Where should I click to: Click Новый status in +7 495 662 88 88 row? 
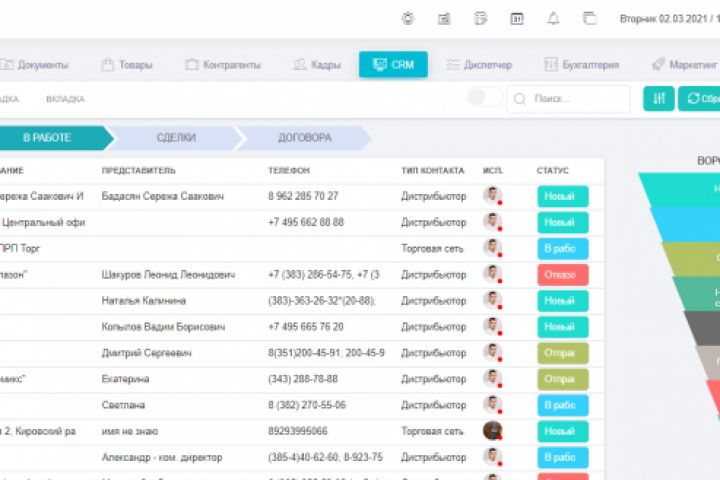coord(562,223)
